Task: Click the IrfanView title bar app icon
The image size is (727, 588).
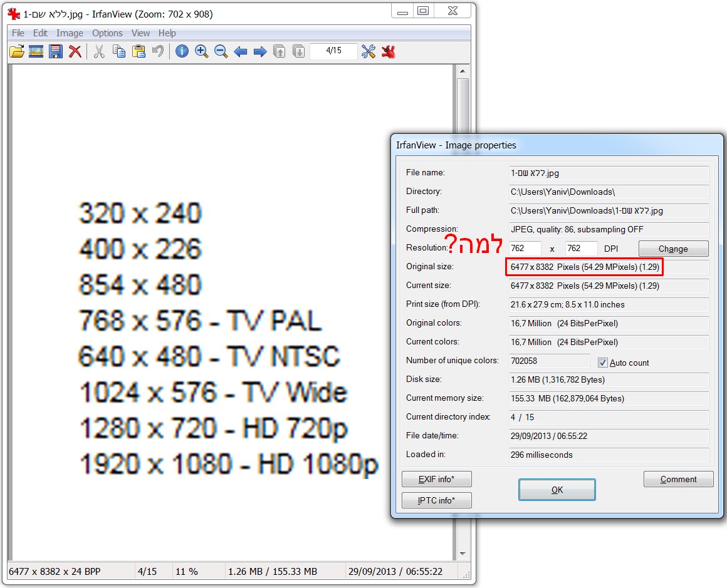Action: (14, 14)
